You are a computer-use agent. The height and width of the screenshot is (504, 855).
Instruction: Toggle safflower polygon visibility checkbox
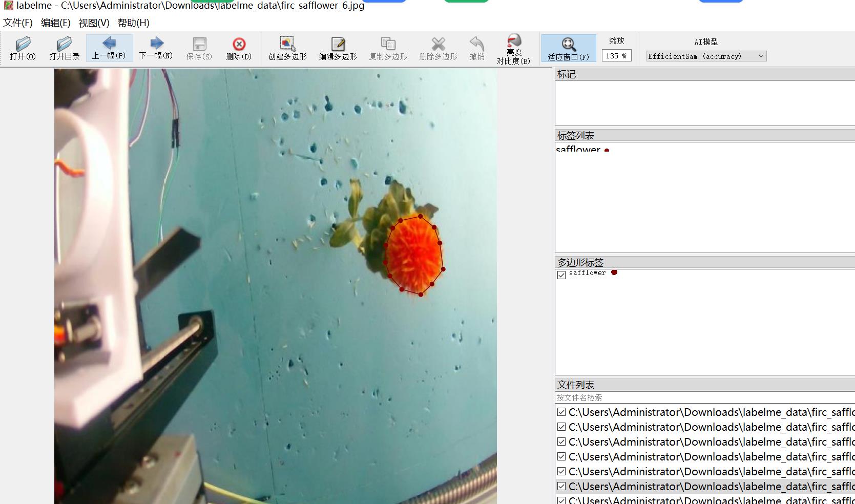pyautogui.click(x=561, y=275)
